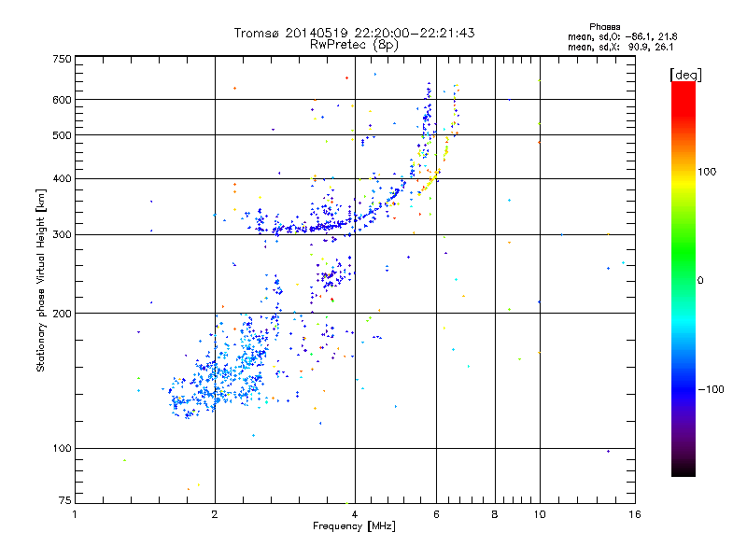This screenshot has height=560, width=747.
Task: Click the frequency axis tick label '8'
Action: click(x=495, y=514)
